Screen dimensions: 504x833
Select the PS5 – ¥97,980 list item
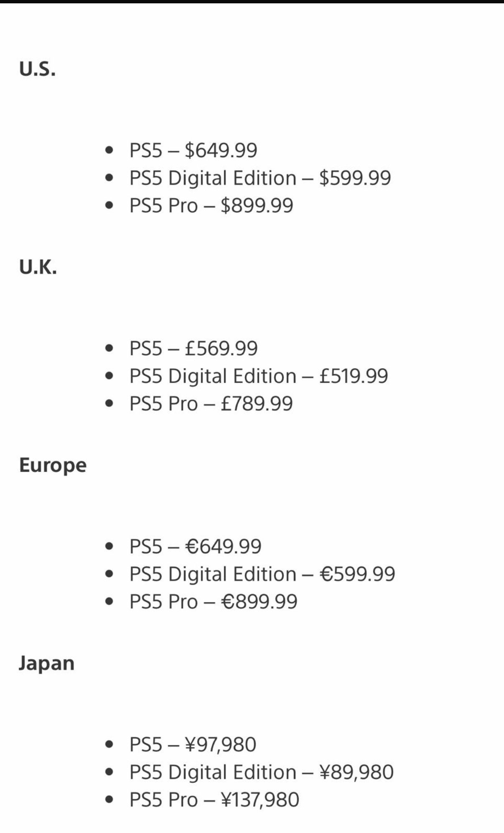[x=193, y=744]
